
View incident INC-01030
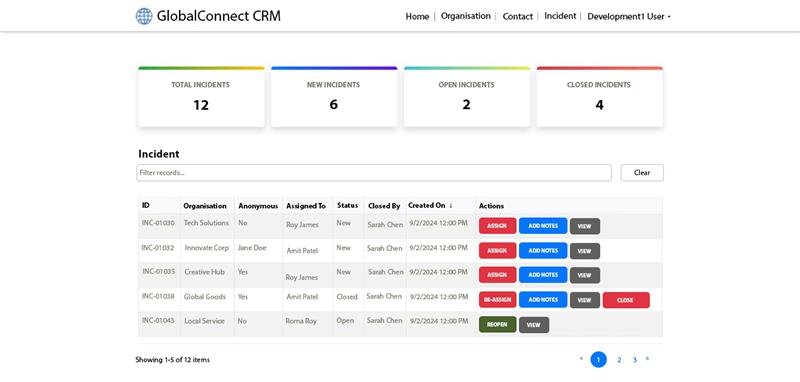[x=585, y=226]
